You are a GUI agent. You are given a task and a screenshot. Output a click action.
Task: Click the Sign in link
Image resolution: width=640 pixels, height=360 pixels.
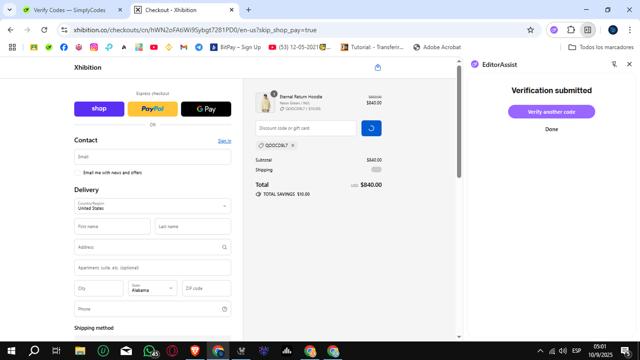(x=224, y=141)
